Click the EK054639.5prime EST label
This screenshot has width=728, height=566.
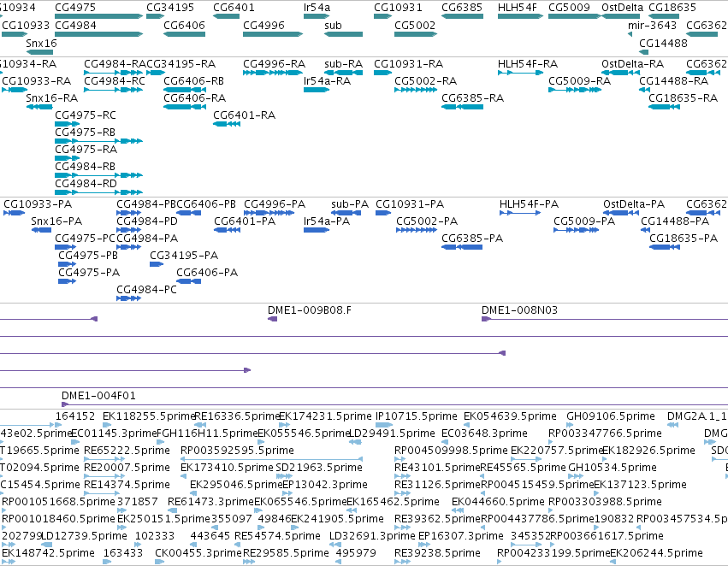click(510, 416)
